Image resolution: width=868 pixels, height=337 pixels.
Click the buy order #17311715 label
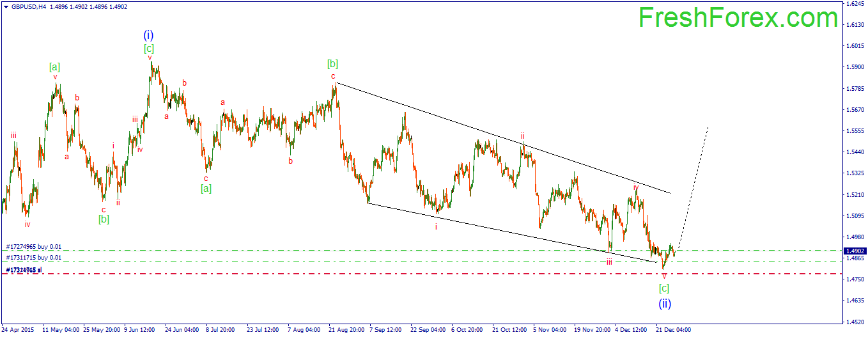click(34, 257)
